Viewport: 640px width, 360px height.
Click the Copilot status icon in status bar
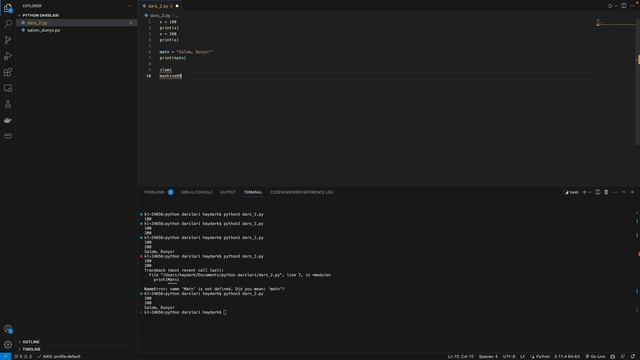point(612,356)
